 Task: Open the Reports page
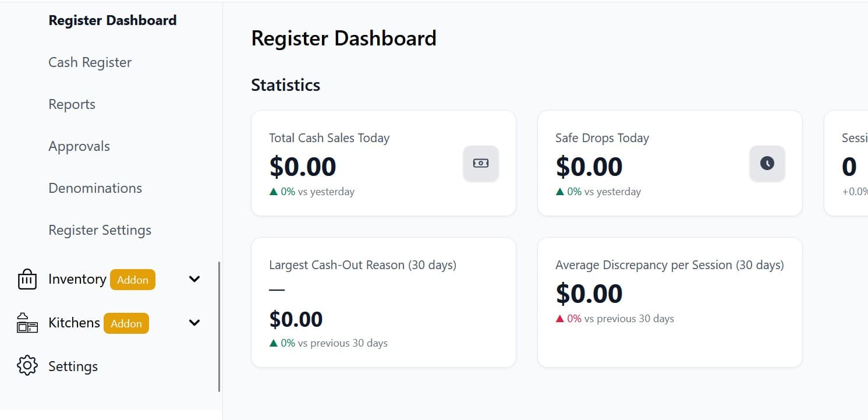(x=72, y=104)
